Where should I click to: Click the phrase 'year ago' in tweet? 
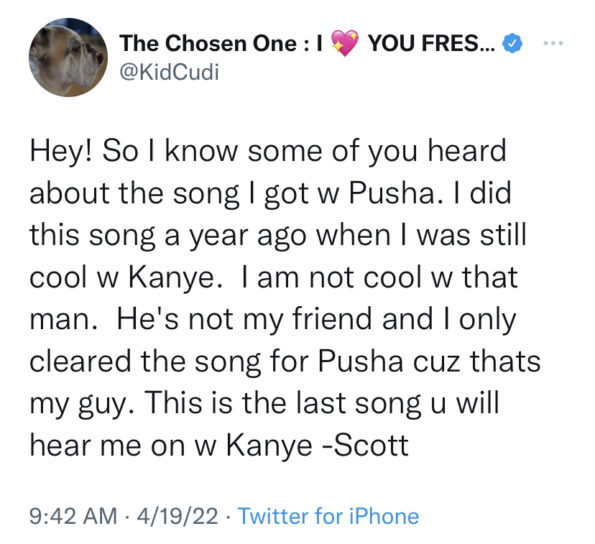247,236
